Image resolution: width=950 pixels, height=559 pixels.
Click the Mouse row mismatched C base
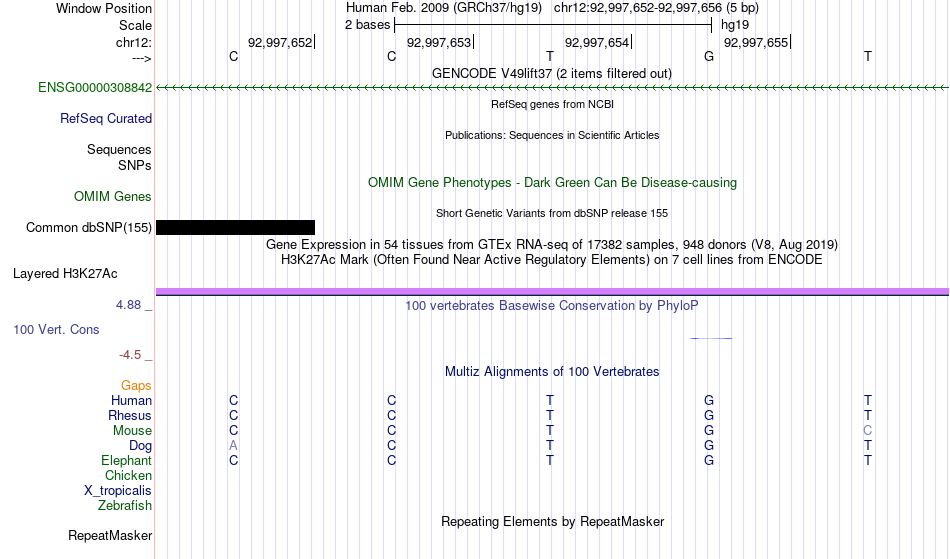click(868, 431)
